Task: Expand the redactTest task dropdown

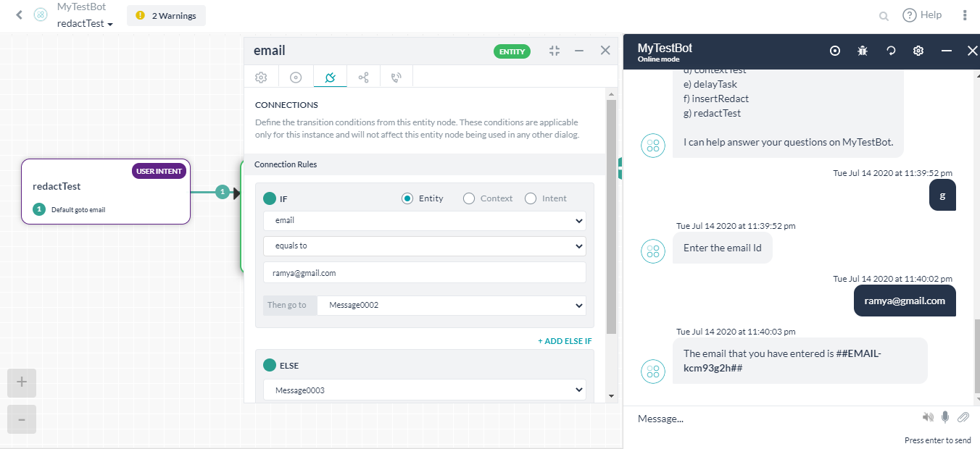Action: pos(85,24)
